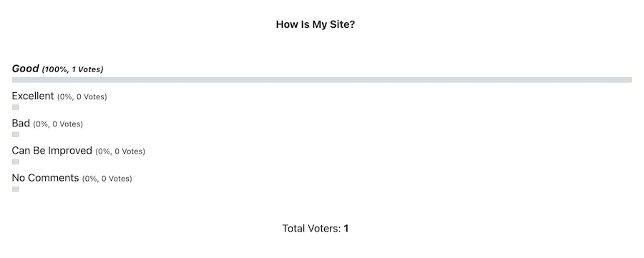Click the "100%, 1 Votes" count text

[x=73, y=70]
